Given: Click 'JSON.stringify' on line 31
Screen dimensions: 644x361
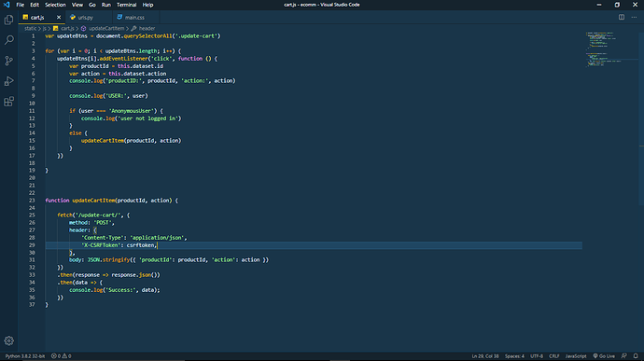Looking at the screenshot, I should coord(108,260).
